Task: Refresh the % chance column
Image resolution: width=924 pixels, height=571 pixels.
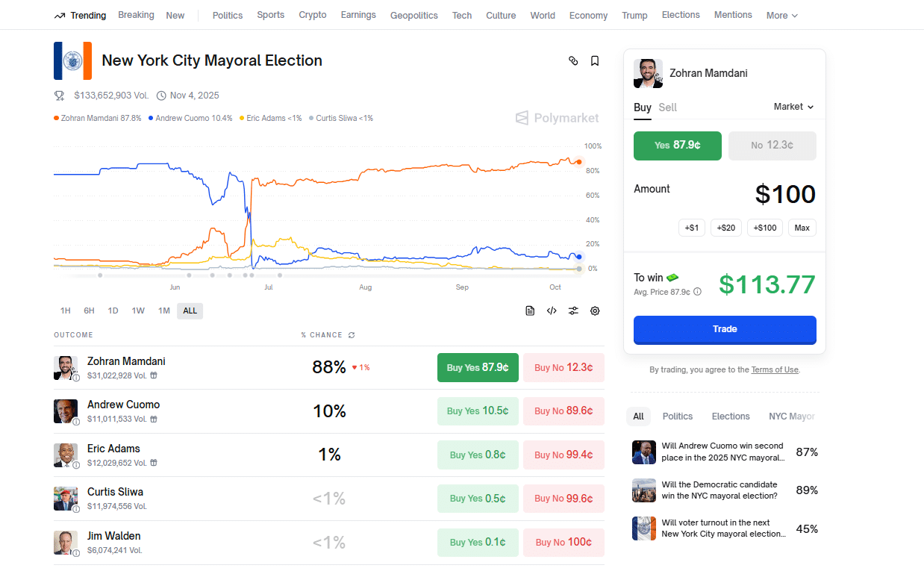Action: click(x=352, y=335)
